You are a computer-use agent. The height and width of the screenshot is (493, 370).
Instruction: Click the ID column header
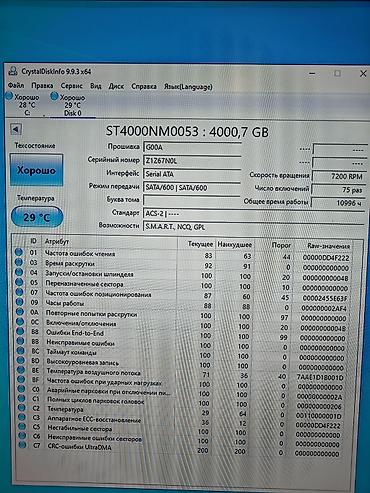[x=33, y=241]
